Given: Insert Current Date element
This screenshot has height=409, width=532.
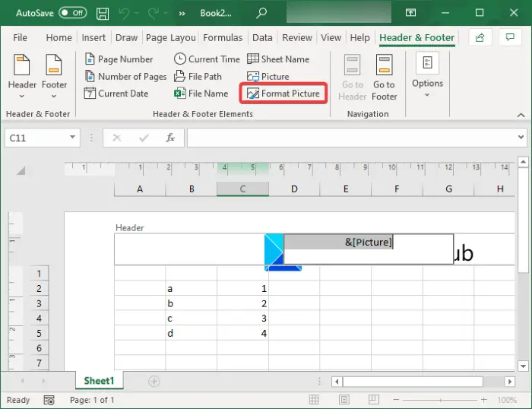Looking at the screenshot, I should [116, 94].
